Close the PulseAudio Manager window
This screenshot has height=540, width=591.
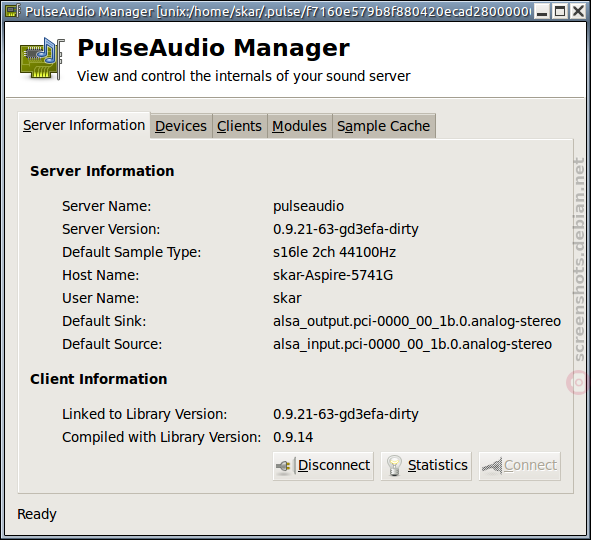578,11
